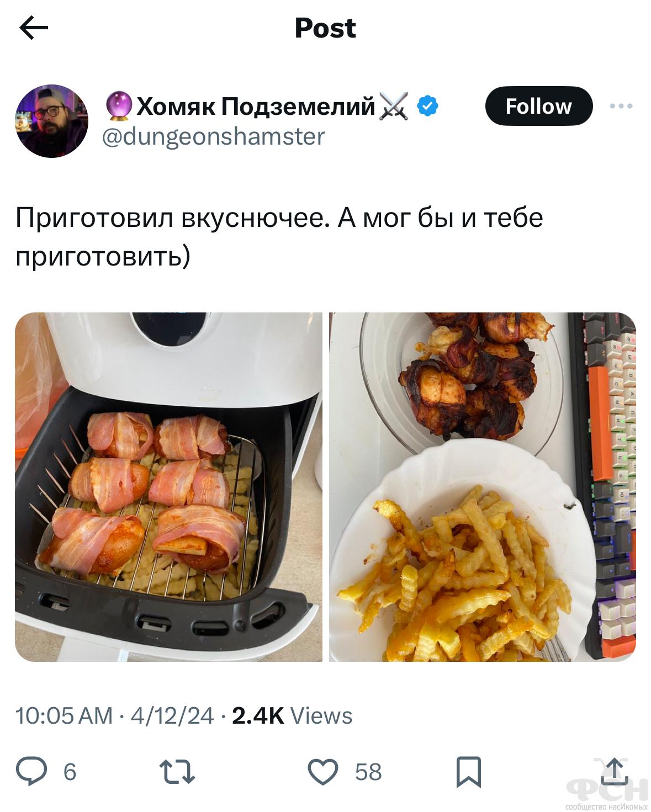The width and height of the screenshot is (651, 812).
Task: Click the 58 likes count
Action: click(x=368, y=772)
